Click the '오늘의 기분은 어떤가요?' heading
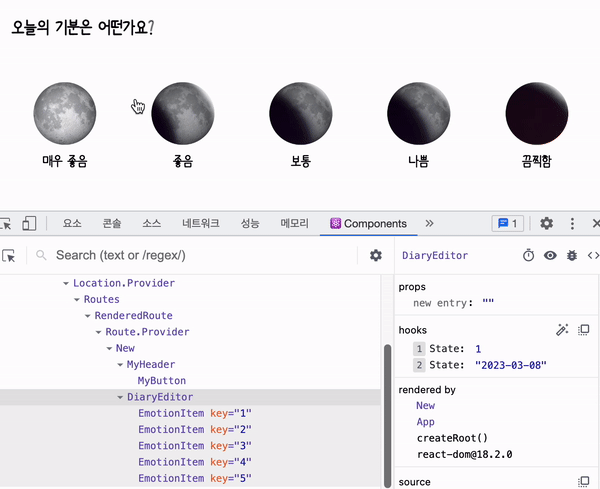Viewport: 600px width, 489px height. (82, 28)
